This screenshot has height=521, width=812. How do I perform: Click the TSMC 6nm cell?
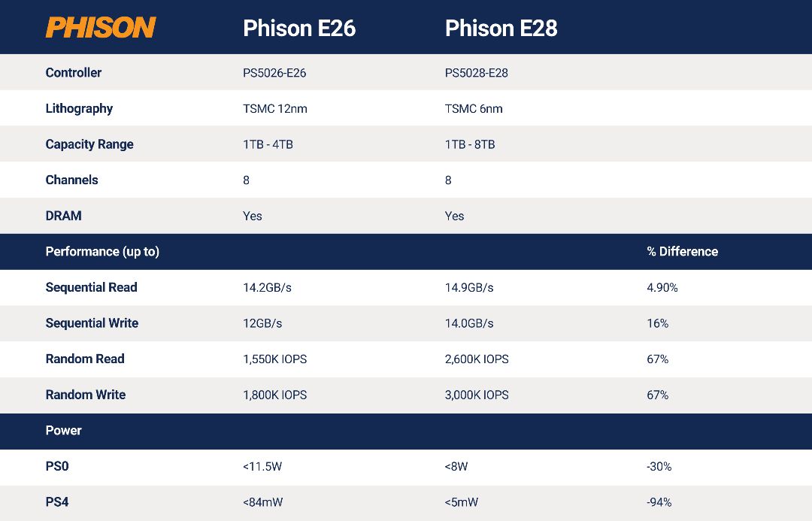[474, 109]
